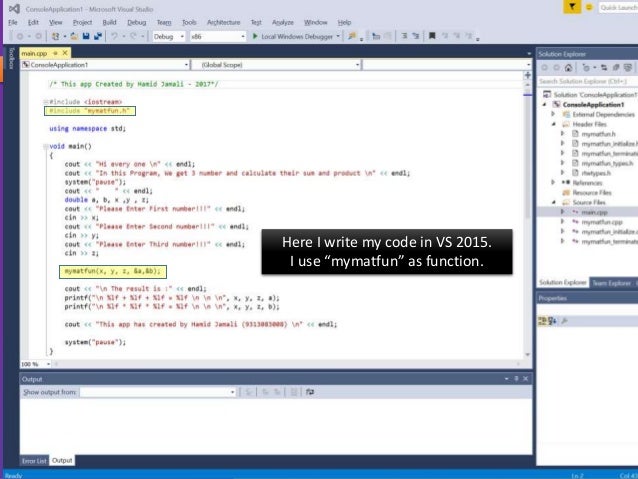Click the Search Solution Explorer field
Image resolution: width=638 pixels, height=479 pixels.
pos(587,81)
